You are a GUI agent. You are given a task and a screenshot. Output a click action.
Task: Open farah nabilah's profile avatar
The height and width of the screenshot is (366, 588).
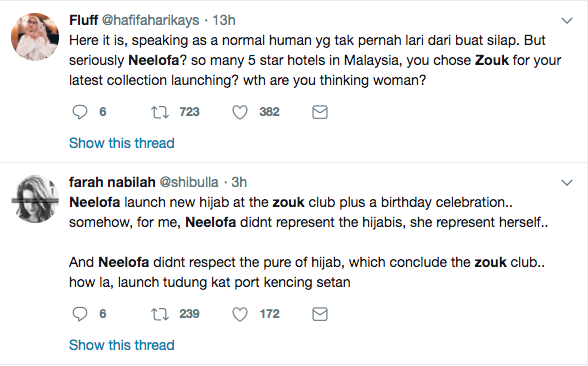pyautogui.click(x=35, y=199)
